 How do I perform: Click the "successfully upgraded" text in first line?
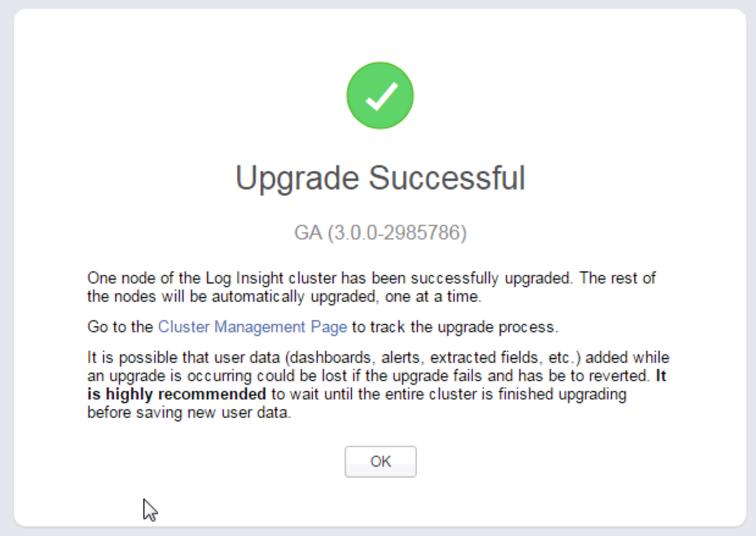point(491,278)
